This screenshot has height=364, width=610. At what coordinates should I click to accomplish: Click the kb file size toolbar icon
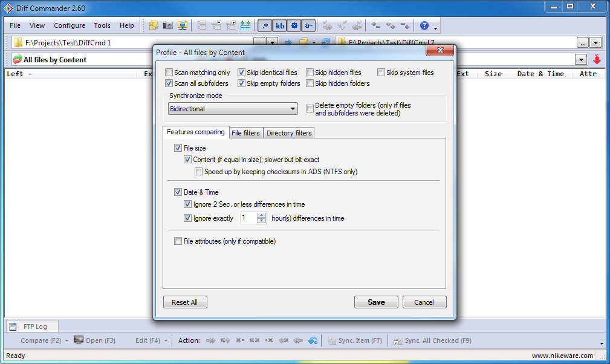coord(280,25)
